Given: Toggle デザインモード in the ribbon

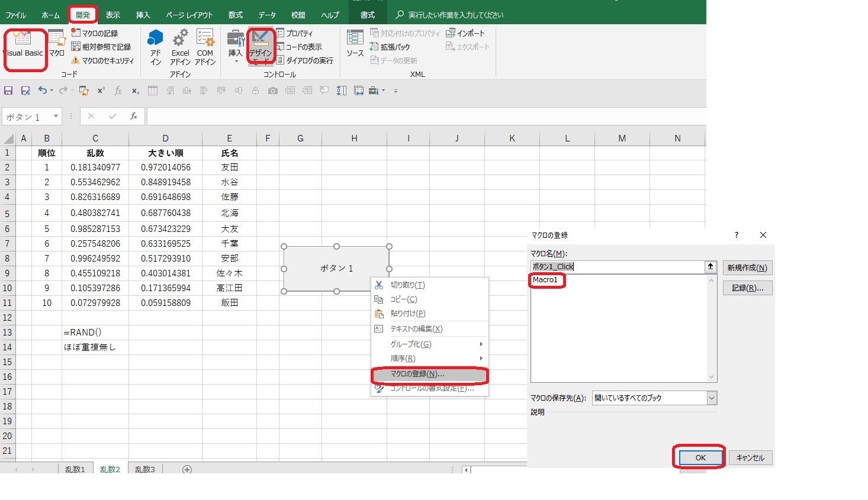Looking at the screenshot, I should pos(261,47).
